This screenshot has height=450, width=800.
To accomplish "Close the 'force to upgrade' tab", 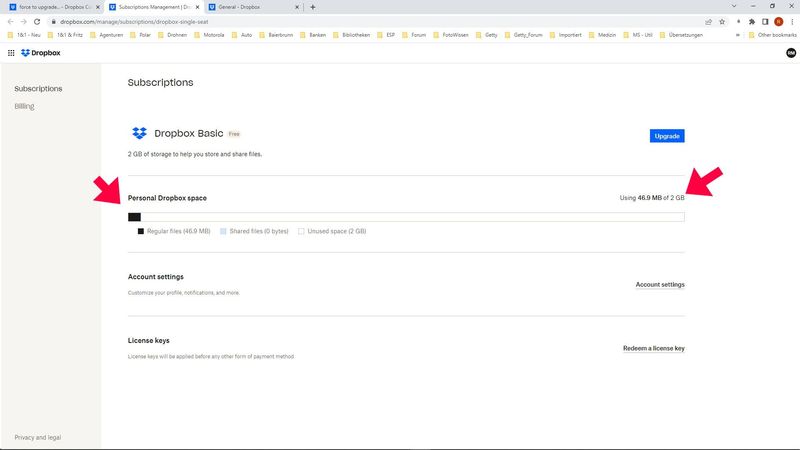I will pos(98,7).
